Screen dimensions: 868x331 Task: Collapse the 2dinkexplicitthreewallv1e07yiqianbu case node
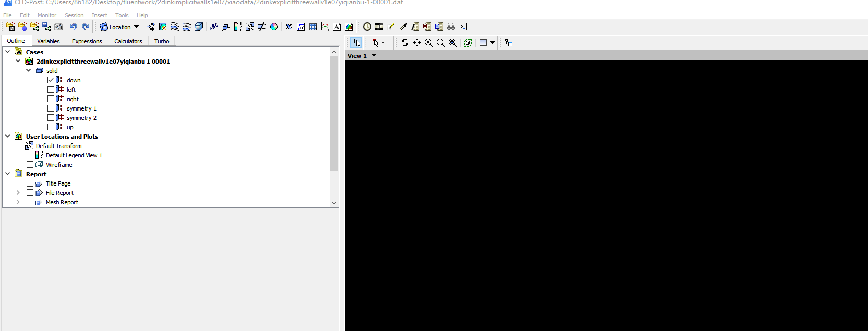[18, 61]
